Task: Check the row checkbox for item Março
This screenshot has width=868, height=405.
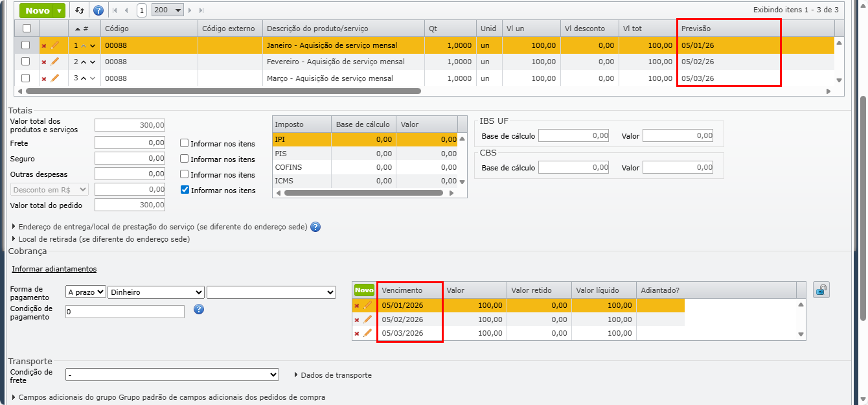Action: click(x=26, y=78)
